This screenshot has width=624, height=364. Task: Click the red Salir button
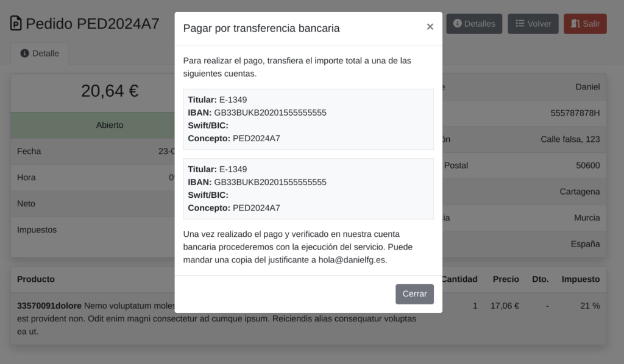[x=585, y=24]
